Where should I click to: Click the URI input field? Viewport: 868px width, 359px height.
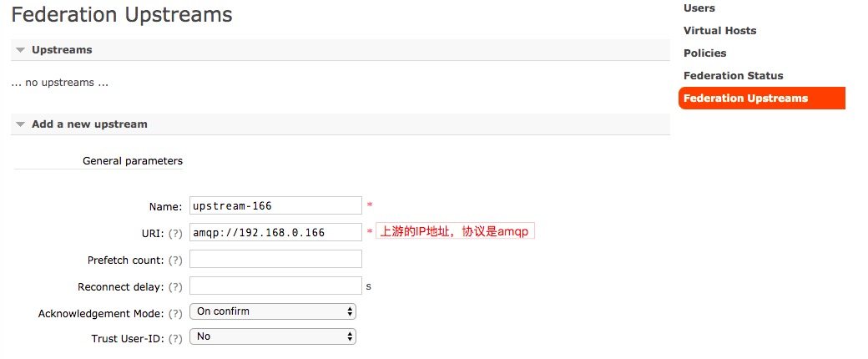point(275,232)
